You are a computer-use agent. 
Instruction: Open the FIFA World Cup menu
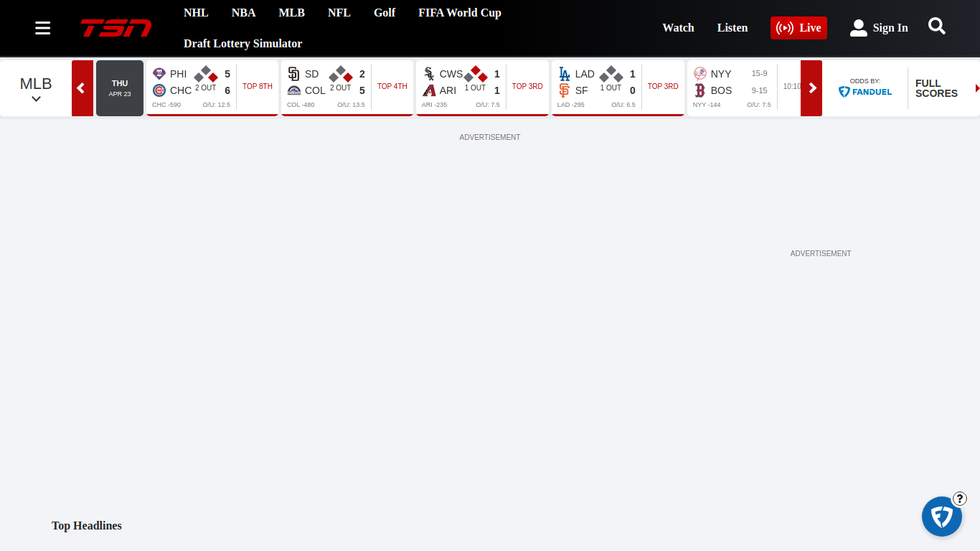coord(460,13)
